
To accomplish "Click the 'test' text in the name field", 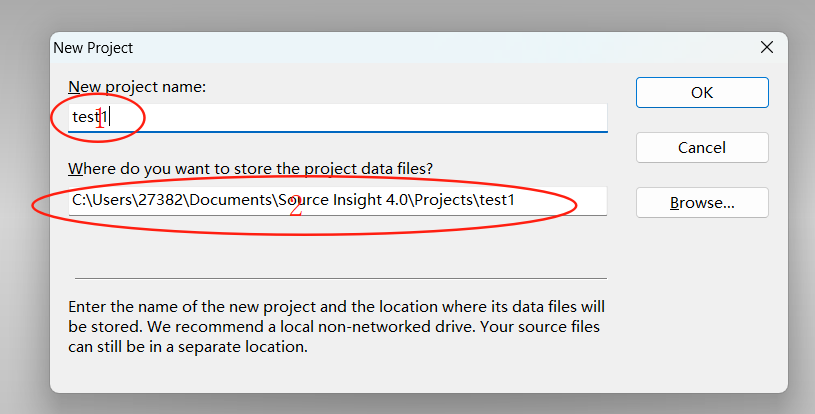I will pyautogui.click(x=85, y=117).
